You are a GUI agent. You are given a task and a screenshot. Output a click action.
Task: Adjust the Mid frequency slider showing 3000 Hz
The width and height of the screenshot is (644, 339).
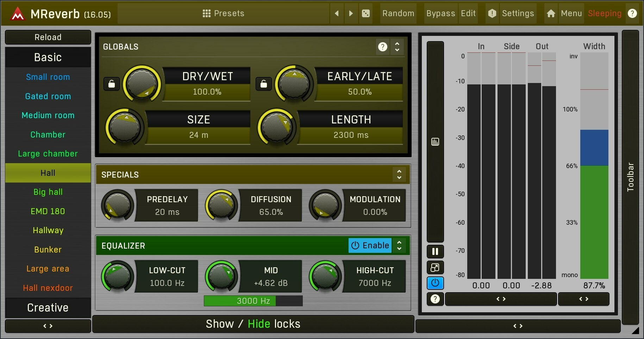click(253, 301)
